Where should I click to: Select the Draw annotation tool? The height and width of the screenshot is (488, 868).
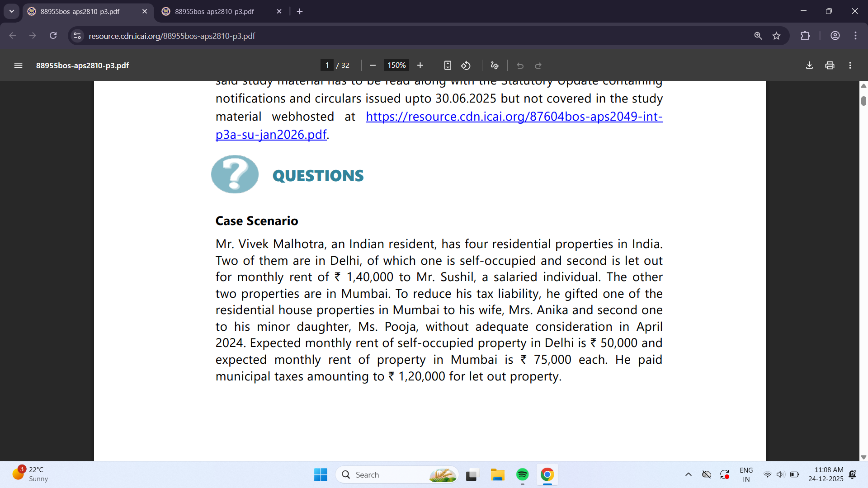point(495,66)
